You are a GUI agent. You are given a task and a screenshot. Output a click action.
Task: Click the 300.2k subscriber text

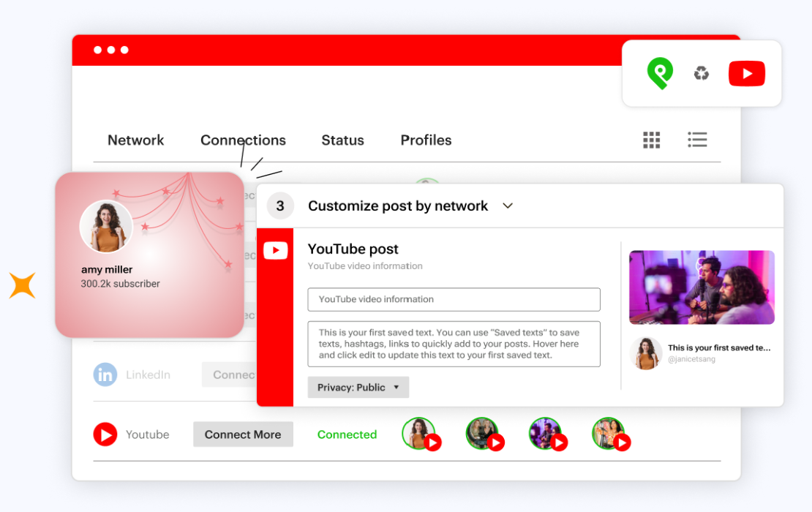click(120, 284)
